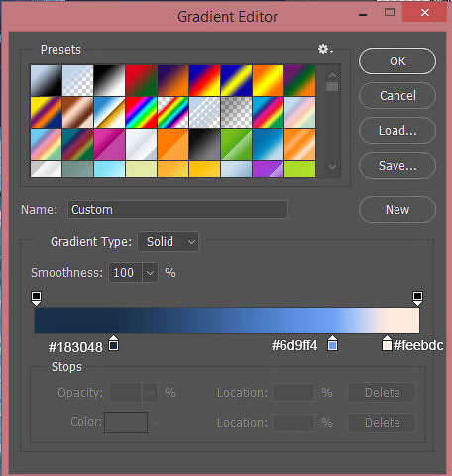Select the transparent rainbow preset
Screen dimensions: 452x476
[x=172, y=112]
